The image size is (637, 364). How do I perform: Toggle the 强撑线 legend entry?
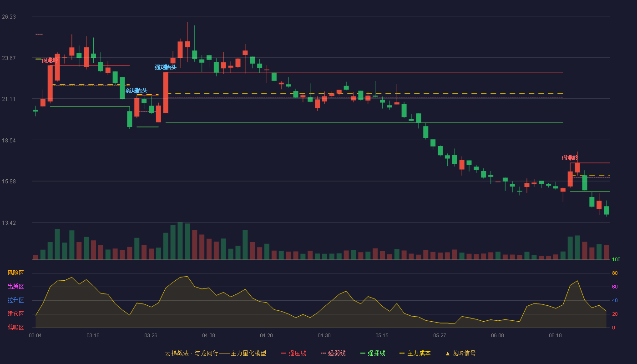(x=373, y=353)
